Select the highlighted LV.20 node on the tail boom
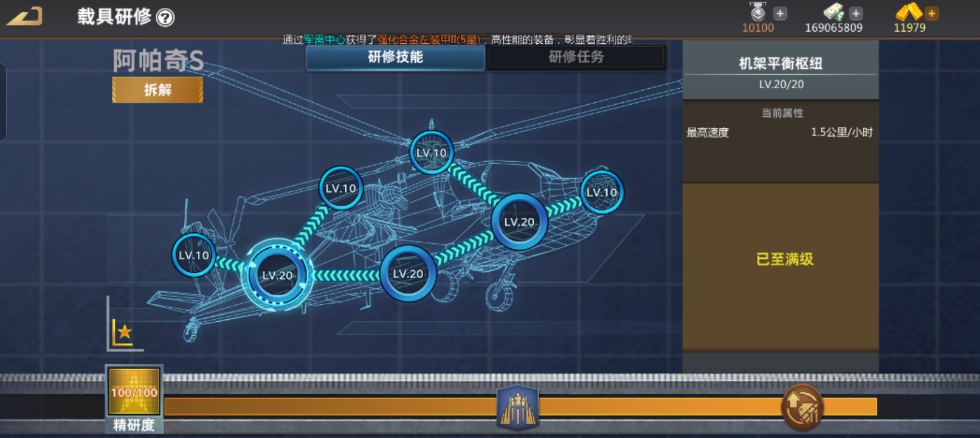Screen dimensions: 980x438 coord(277,275)
